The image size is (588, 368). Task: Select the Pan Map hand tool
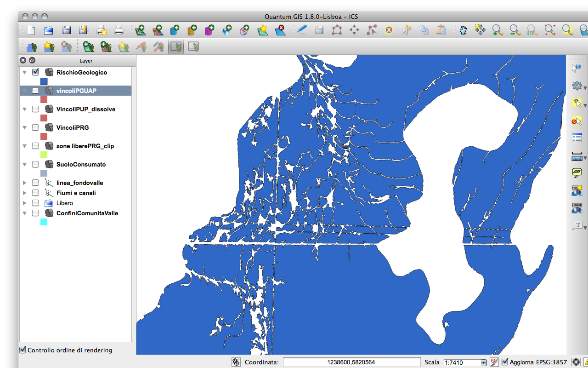[x=463, y=30]
